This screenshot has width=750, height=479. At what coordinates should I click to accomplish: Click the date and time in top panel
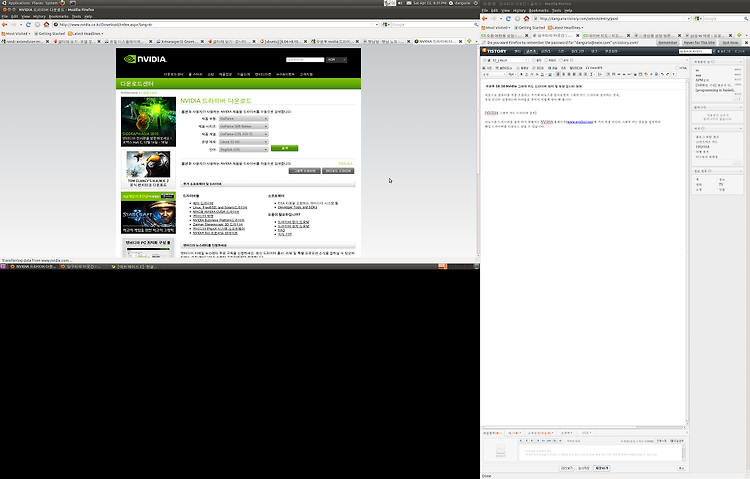point(430,3)
